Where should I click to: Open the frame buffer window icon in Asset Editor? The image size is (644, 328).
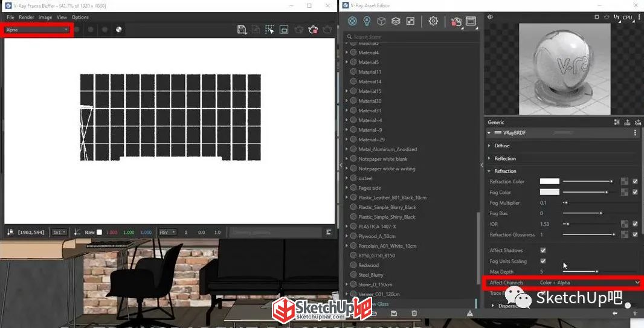[x=471, y=21]
